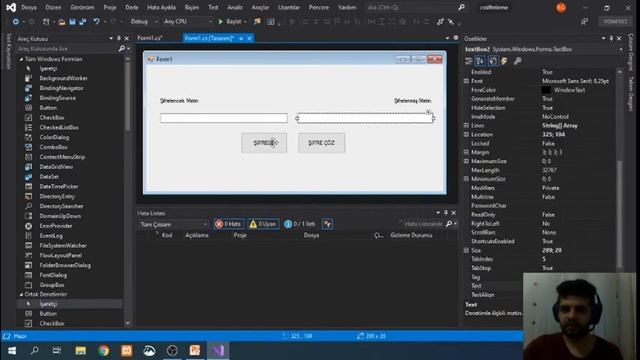Viewport: 640px width, 360px height.
Task: Click the ForeColor black color swatch
Action: coord(546,90)
